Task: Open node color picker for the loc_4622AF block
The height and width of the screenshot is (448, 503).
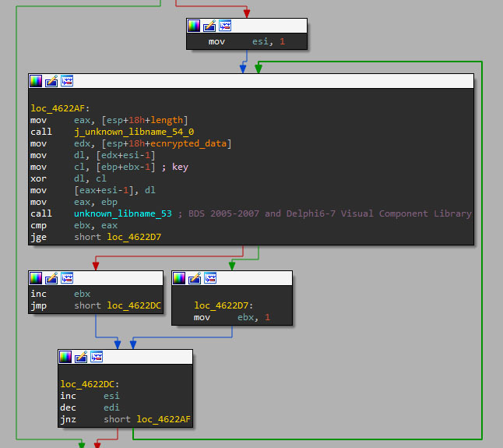Action: [36, 81]
